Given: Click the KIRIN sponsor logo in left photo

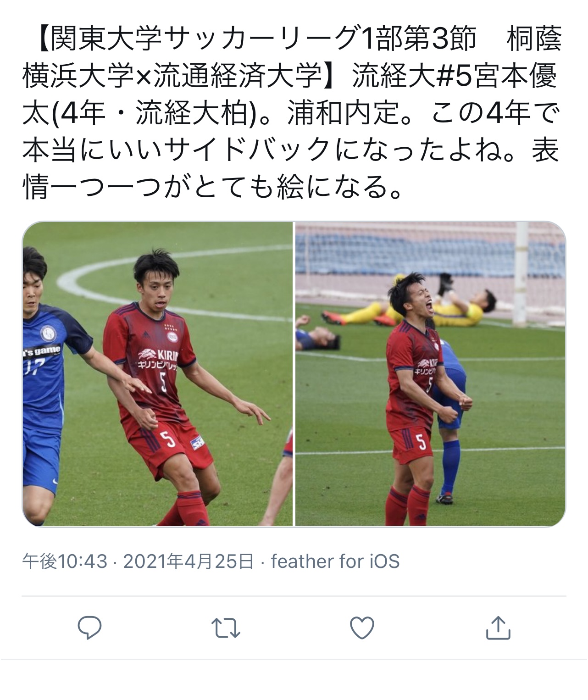Looking at the screenshot, I should tap(157, 356).
